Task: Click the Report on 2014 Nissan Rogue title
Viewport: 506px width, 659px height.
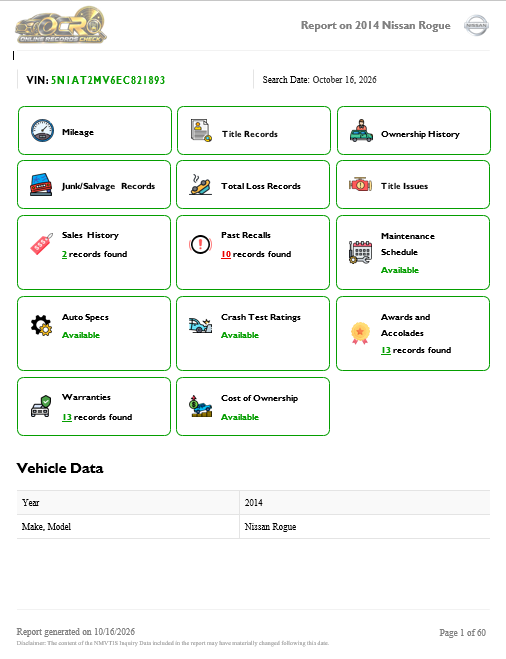Action: click(x=376, y=25)
